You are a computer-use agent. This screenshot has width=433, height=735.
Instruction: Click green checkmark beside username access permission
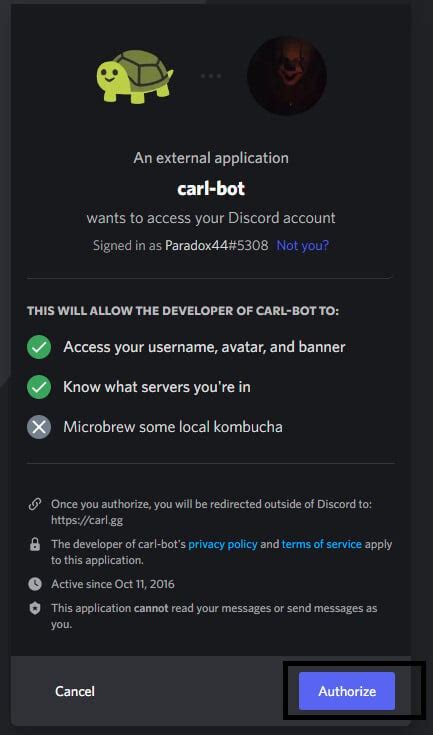(39, 347)
